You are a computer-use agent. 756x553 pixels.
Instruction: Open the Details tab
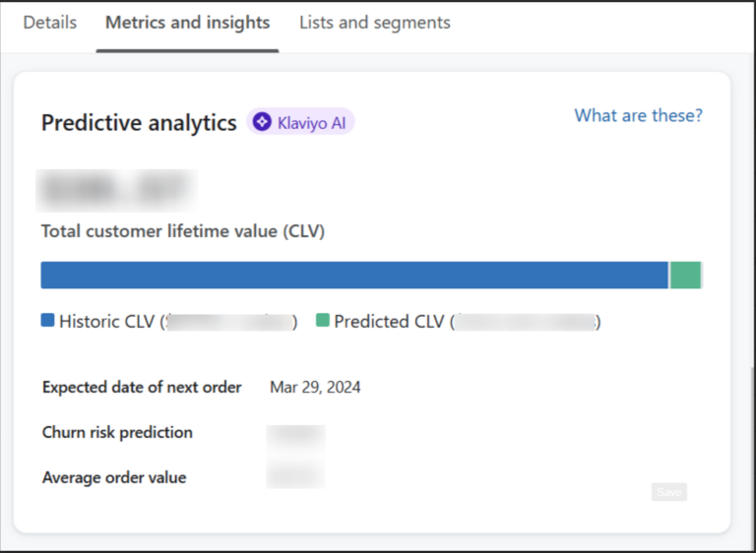click(49, 23)
